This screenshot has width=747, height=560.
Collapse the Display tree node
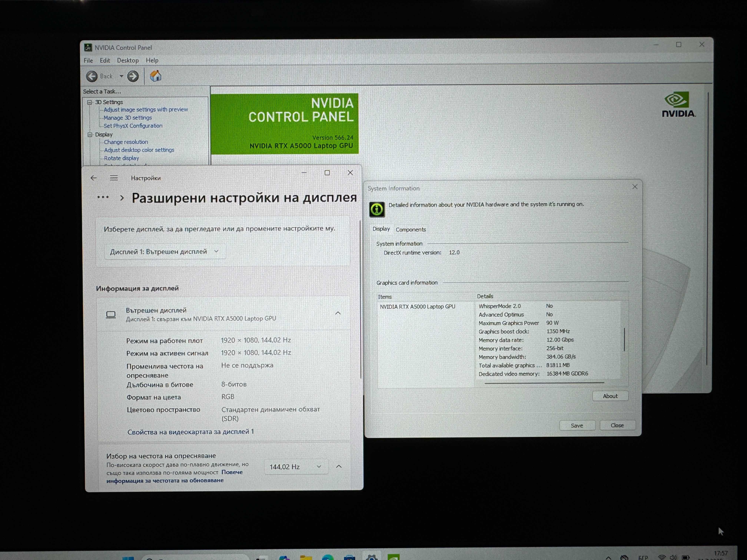tap(89, 135)
